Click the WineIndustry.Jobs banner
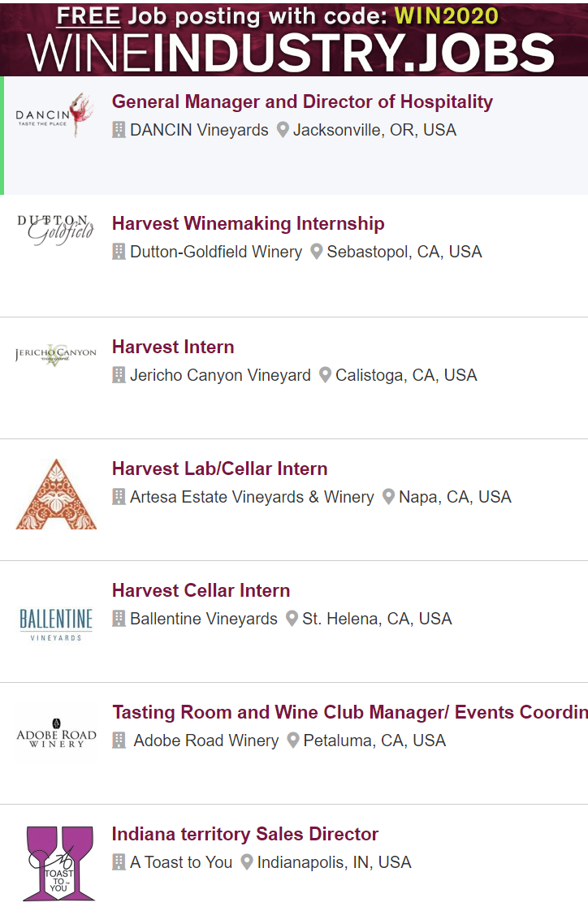 pyautogui.click(x=294, y=38)
